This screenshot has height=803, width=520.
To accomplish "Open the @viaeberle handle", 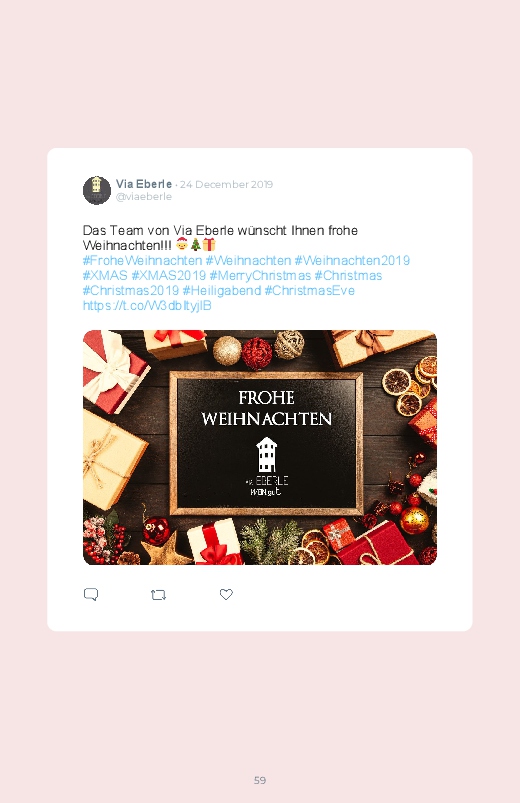I will [x=144, y=197].
